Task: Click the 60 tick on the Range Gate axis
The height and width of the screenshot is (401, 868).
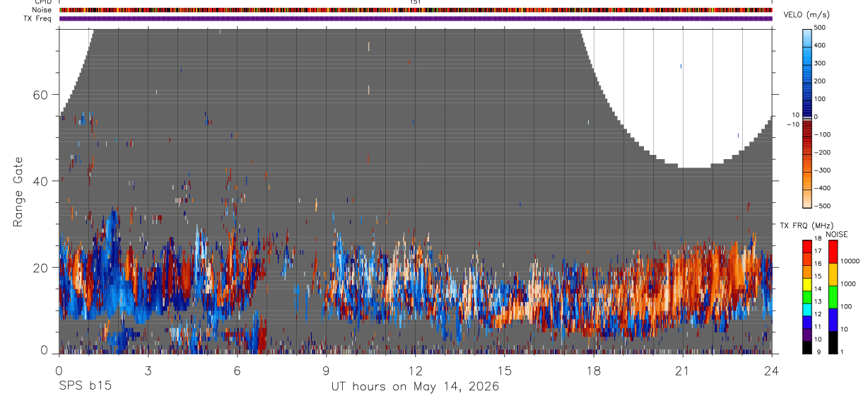Action: [41, 95]
